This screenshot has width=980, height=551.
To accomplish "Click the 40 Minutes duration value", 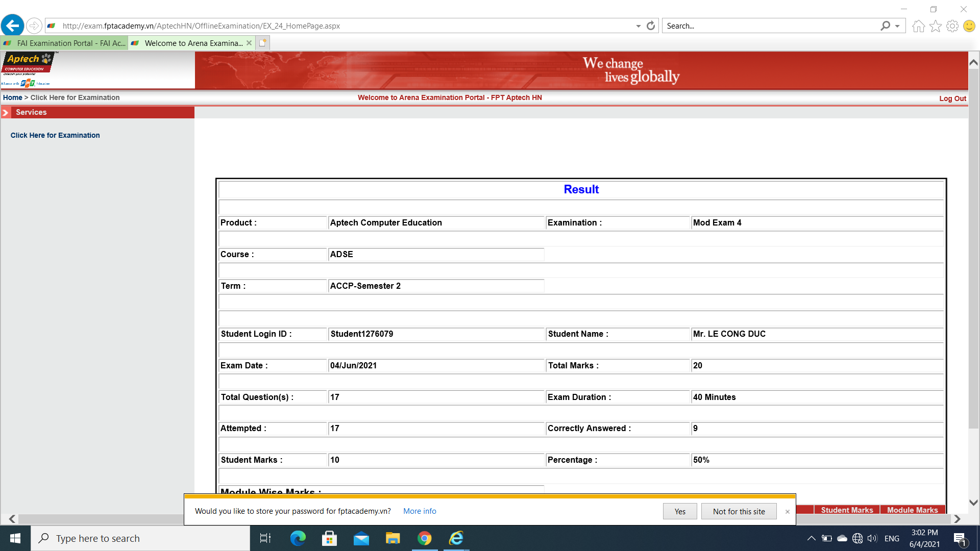I will click(x=715, y=397).
